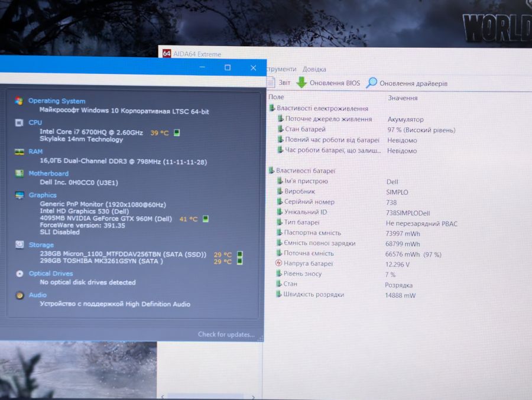532x400 pixels.
Task: Click the TOSHIBA drive temperature indicator icon
Action: 240,261
